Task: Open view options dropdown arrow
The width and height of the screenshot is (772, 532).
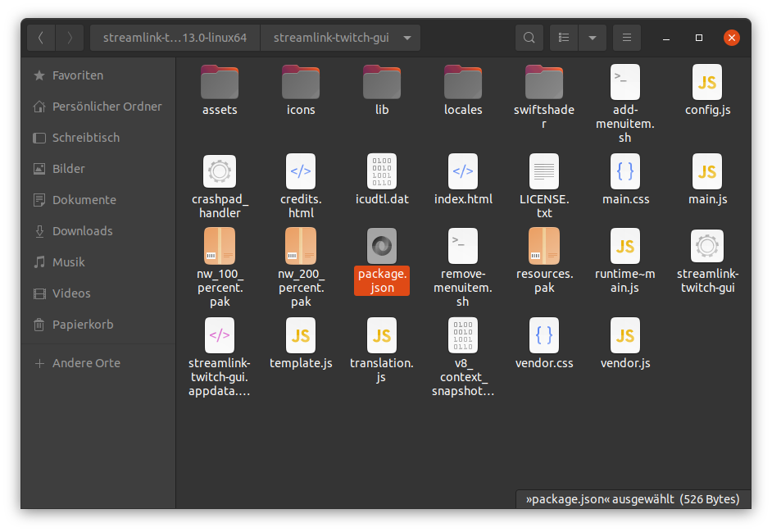Action: [593, 38]
